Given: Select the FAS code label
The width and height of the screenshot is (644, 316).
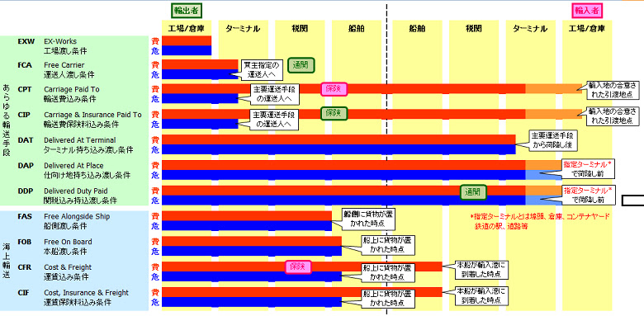Looking at the screenshot, I should [x=25, y=216].
